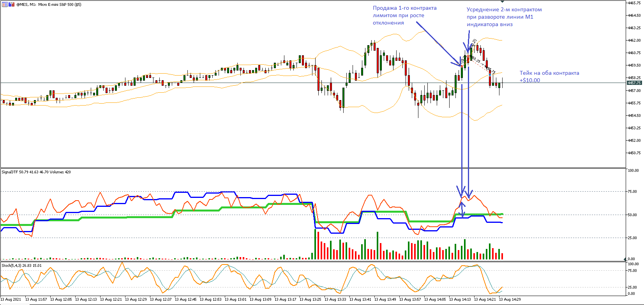Select the 'Тейк на оба контракта' text label
This screenshot has width=644, height=305.
pos(549,73)
